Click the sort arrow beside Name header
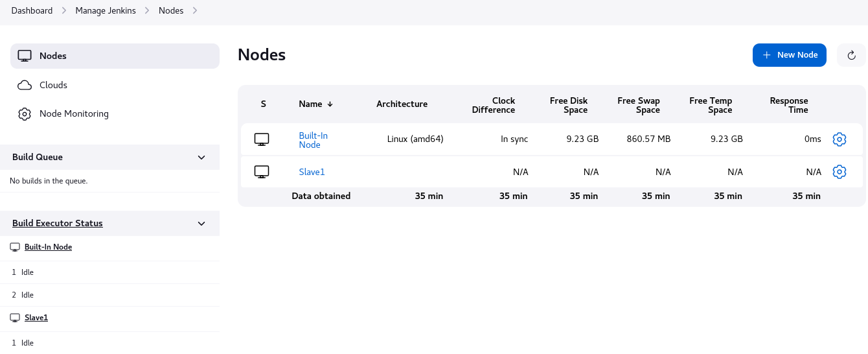This screenshot has height=354, width=868. [330, 104]
